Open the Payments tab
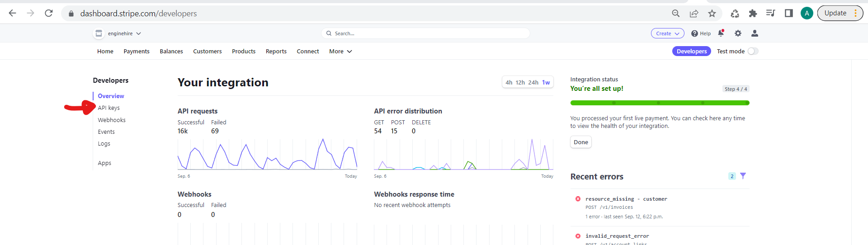Viewport: 868px width, 245px height. (x=137, y=52)
